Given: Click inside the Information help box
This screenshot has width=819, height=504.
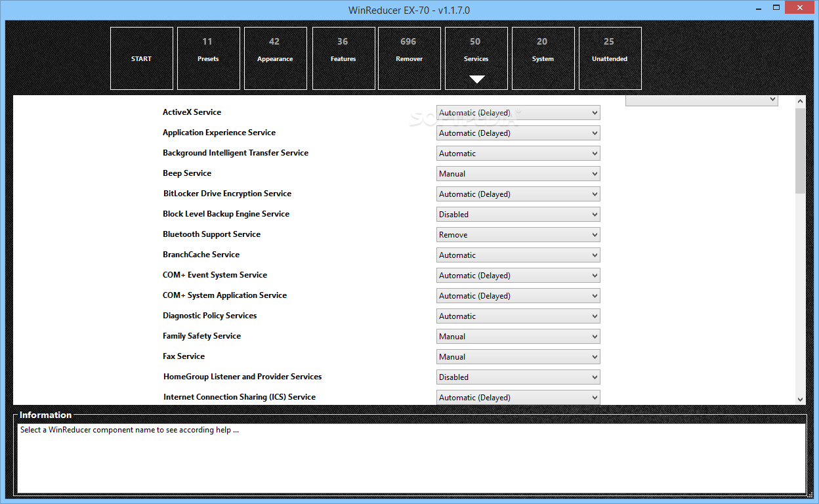Looking at the screenshot, I should (x=411, y=458).
